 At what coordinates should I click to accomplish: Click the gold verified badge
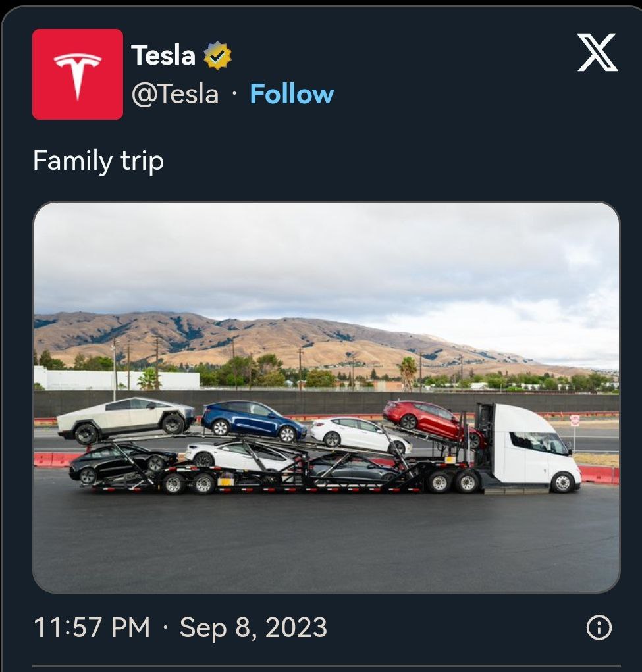217,55
